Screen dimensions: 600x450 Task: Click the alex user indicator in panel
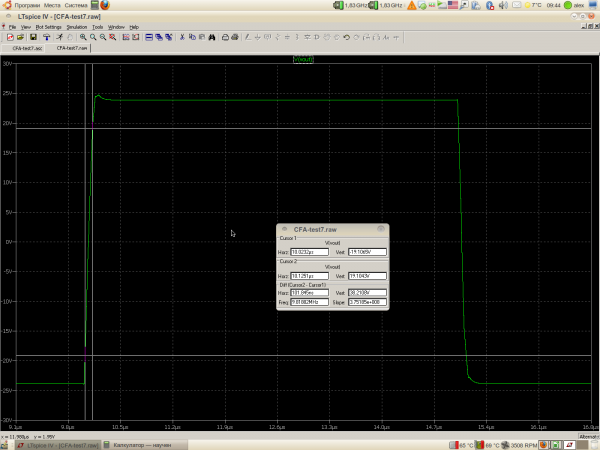(574, 5)
